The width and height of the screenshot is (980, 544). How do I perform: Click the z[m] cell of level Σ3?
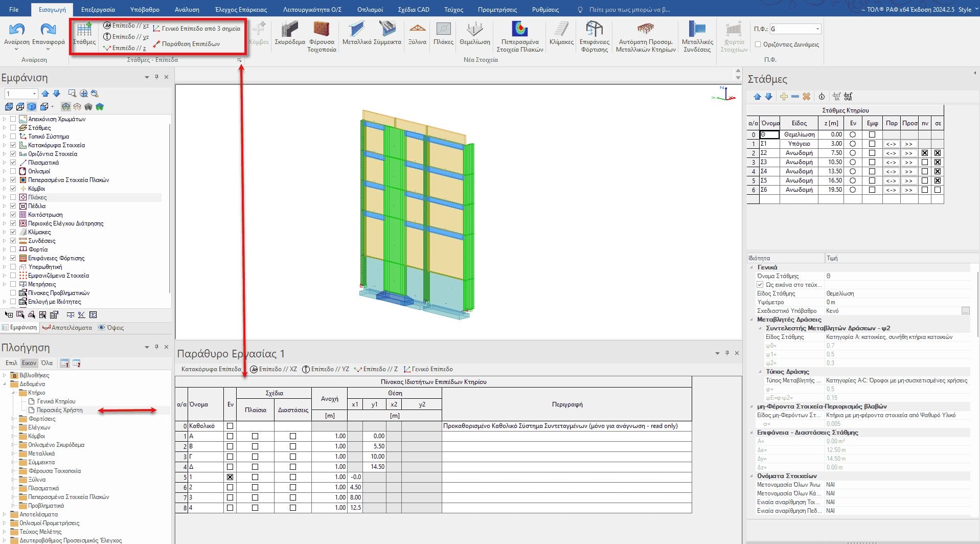point(831,162)
